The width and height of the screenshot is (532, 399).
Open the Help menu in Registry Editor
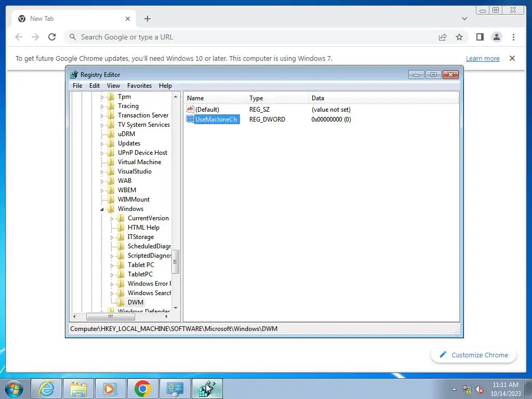(165, 86)
